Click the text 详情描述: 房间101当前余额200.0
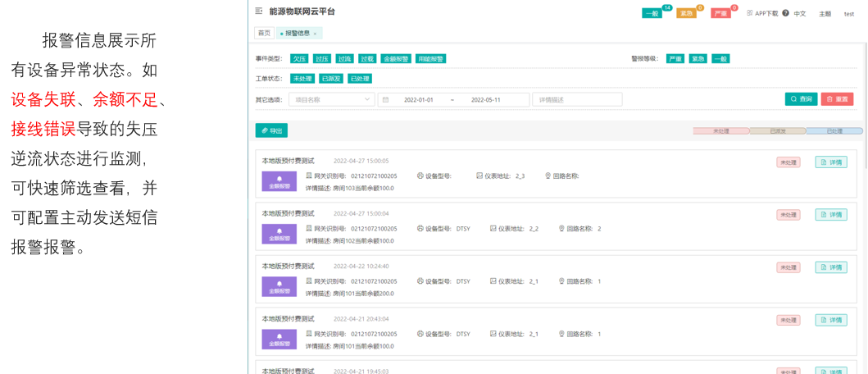 [350, 294]
